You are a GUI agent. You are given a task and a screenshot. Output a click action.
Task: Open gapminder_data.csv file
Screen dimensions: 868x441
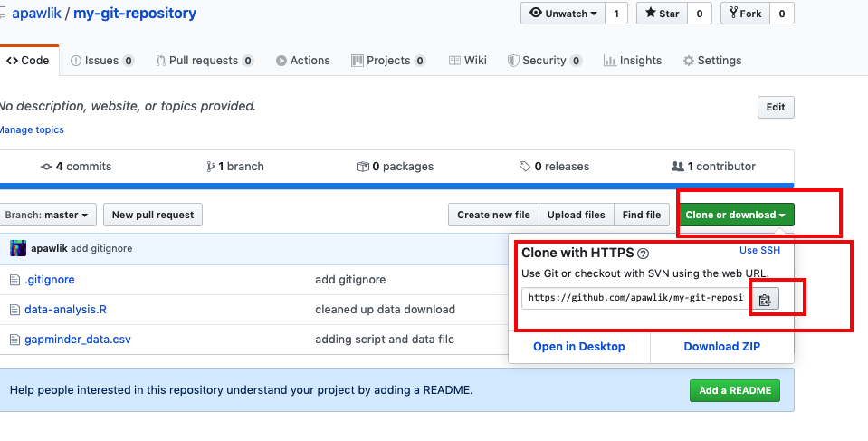click(x=78, y=340)
